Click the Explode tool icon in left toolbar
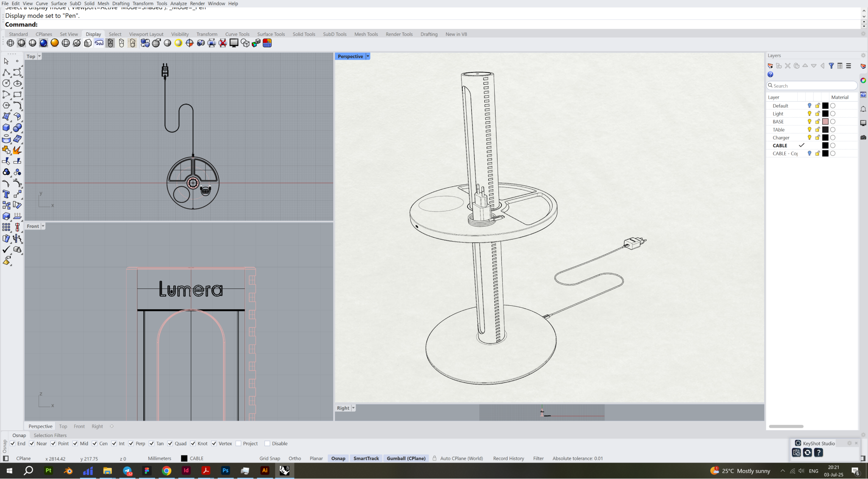Viewport: 868px width, 479px height. coord(17,150)
